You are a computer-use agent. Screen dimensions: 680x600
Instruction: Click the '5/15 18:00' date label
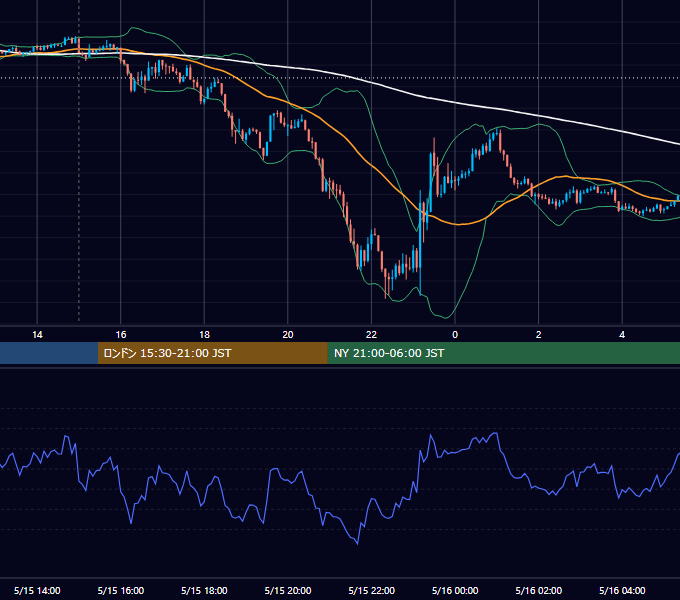[204, 590]
